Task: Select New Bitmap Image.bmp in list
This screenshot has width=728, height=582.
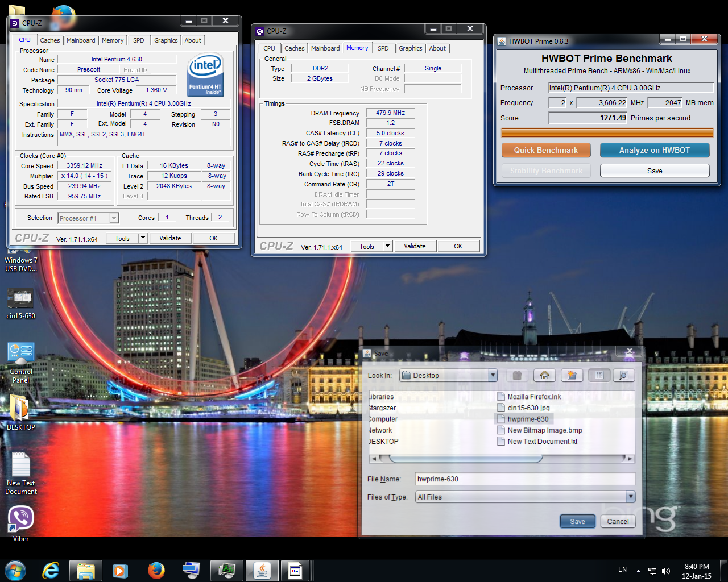Action: point(540,430)
